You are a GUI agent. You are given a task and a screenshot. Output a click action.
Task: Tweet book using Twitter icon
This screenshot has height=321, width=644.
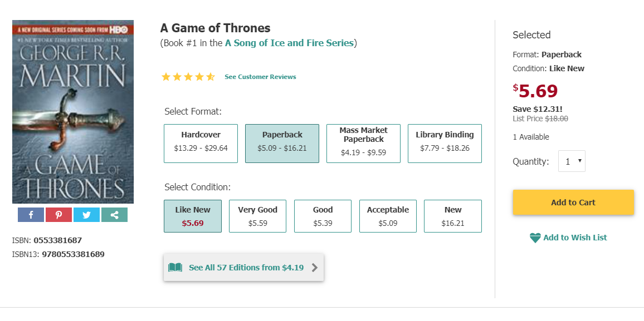pos(86,215)
